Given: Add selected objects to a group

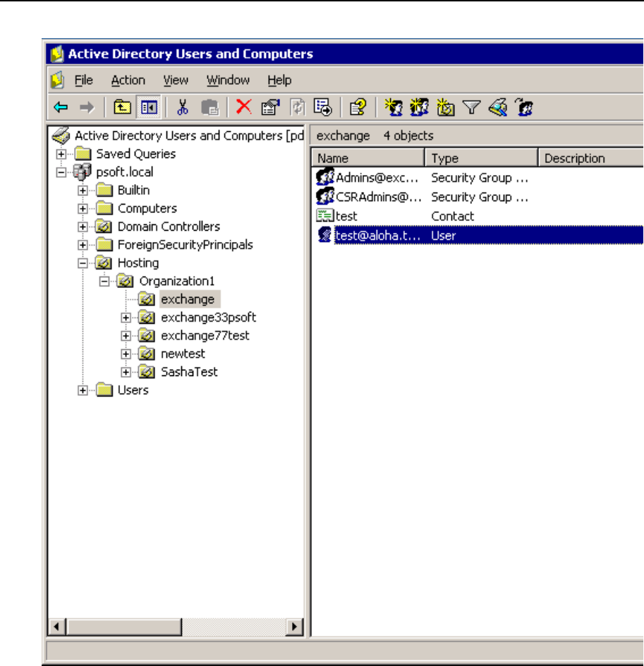Looking at the screenshot, I should pyautogui.click(x=524, y=107).
